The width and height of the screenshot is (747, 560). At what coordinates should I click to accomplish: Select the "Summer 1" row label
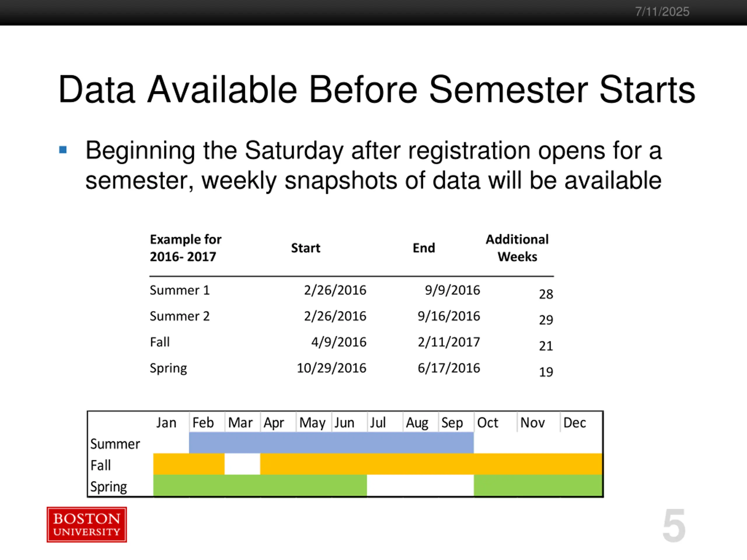click(180, 290)
